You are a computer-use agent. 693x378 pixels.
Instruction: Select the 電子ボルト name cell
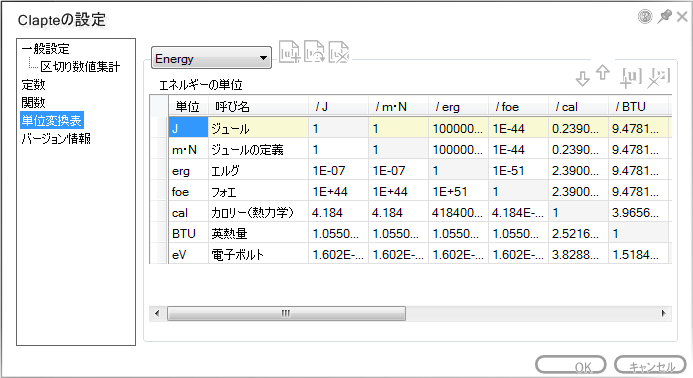pos(258,254)
